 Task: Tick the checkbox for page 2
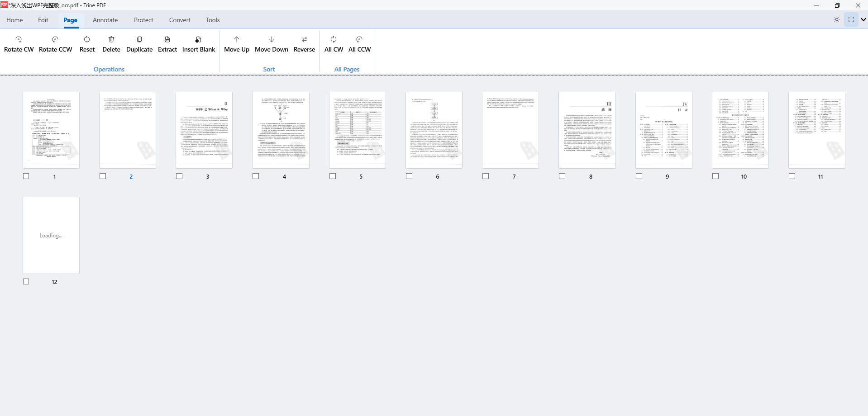[103, 176]
